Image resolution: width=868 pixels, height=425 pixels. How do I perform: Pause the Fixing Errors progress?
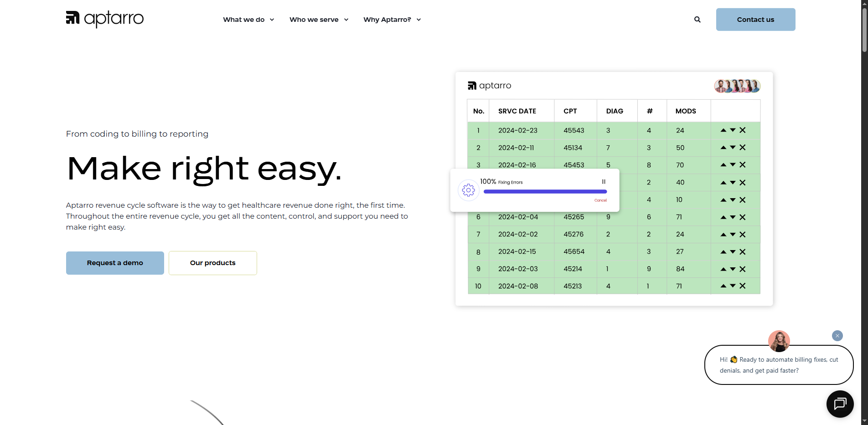(604, 182)
